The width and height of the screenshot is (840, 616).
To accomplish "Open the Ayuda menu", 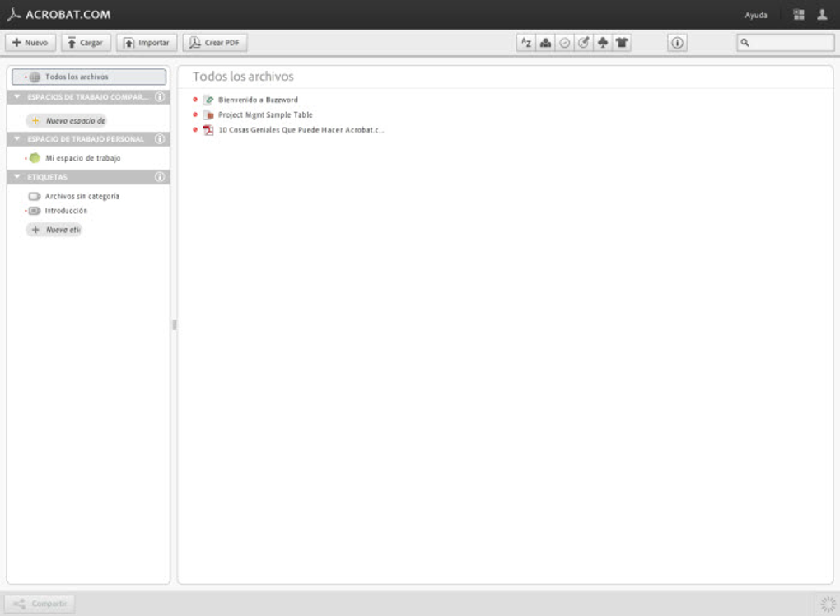I will click(756, 14).
